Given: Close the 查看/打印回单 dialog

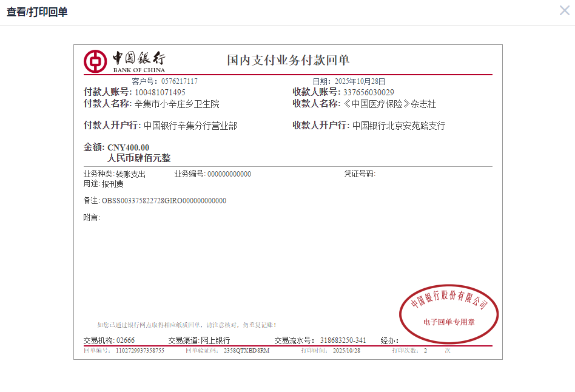Looking at the screenshot, I should point(564,10).
